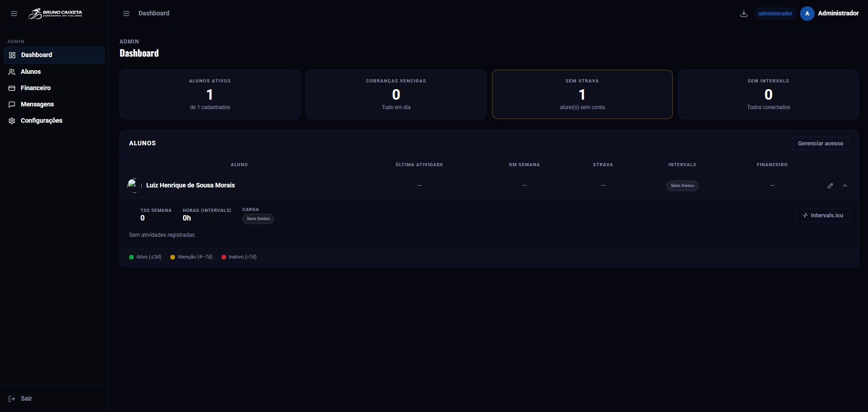The height and width of the screenshot is (412, 868).
Task: Click the Última Atividade column header
Action: [x=419, y=165]
